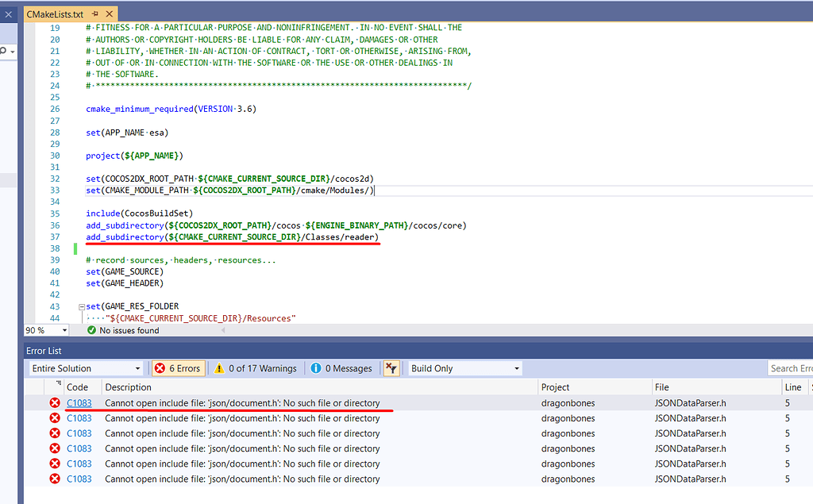The width and height of the screenshot is (813, 504).
Task: Toggle the 0 Messages filter
Action: [x=341, y=368]
